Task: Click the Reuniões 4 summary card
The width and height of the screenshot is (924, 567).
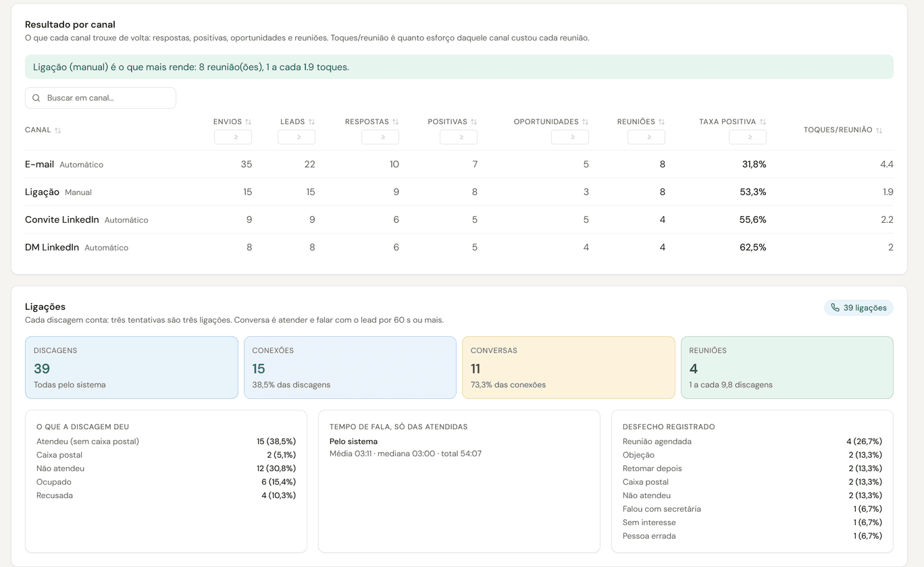Action: coord(787,368)
